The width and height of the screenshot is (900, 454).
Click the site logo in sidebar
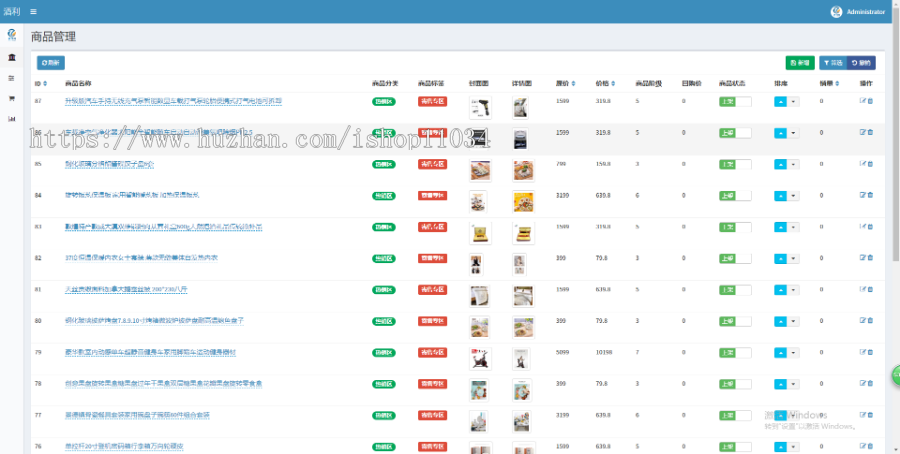coord(11,35)
